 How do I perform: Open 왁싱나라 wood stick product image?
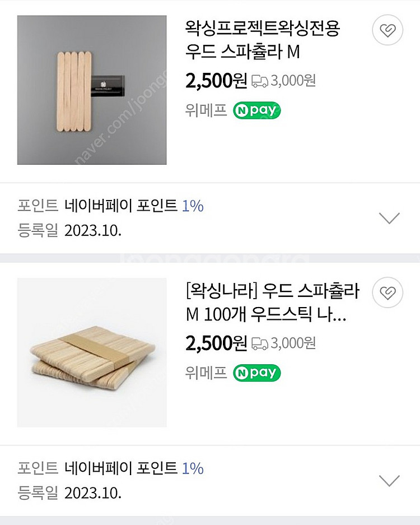pos(92,352)
